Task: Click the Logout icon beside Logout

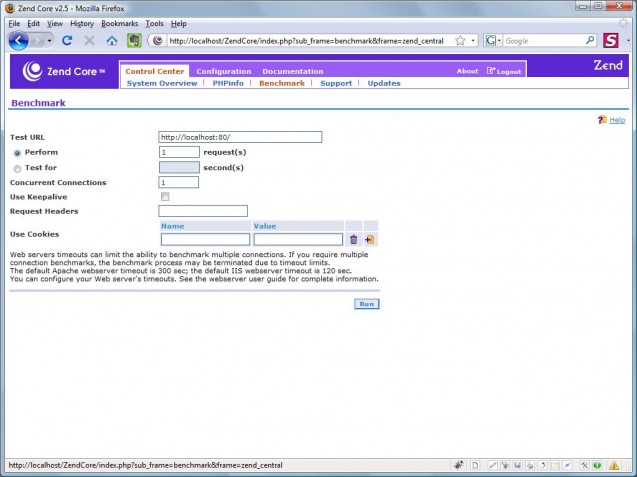Action: 491,71
